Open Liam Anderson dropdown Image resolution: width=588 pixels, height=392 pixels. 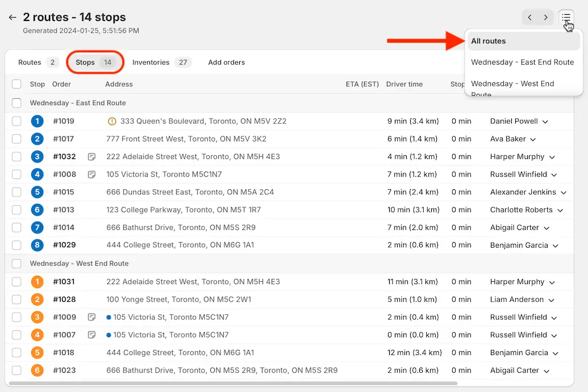(x=522, y=299)
